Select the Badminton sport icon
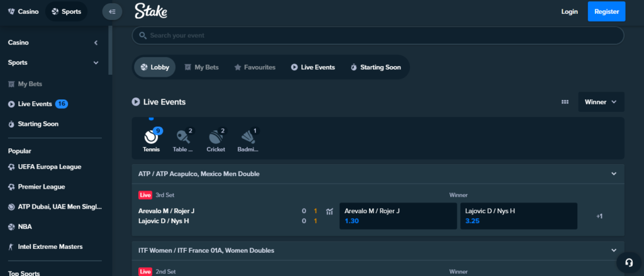This screenshot has height=276, width=644. 248,140
